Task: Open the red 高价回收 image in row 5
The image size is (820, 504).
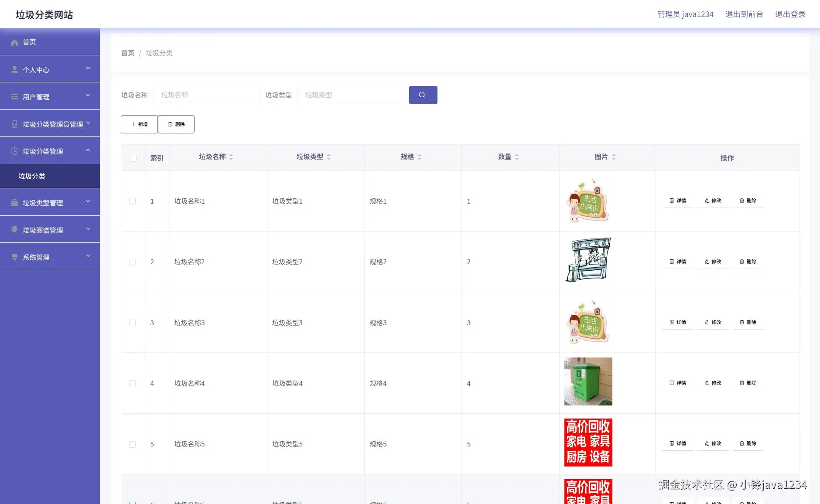Action: pyautogui.click(x=588, y=443)
